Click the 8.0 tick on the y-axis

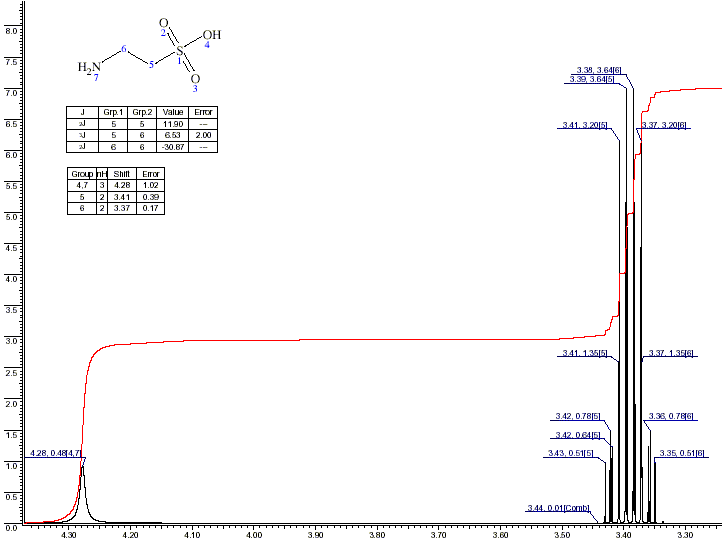[x=13, y=31]
